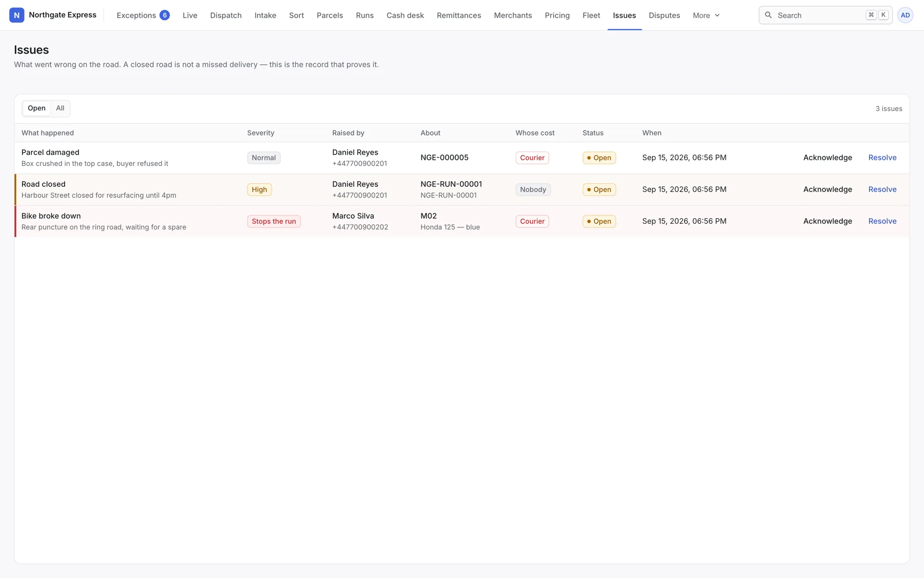Click the High severity badge
This screenshot has width=924, height=578.
(x=259, y=190)
